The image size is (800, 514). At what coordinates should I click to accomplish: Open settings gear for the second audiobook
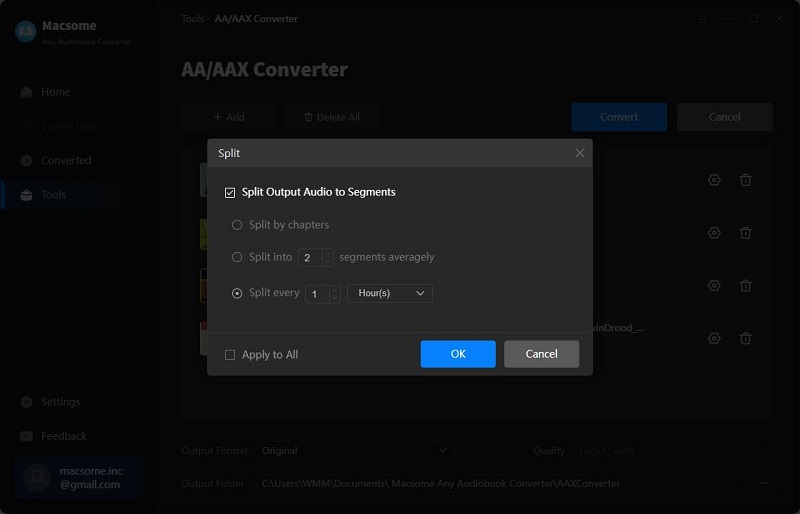point(714,233)
